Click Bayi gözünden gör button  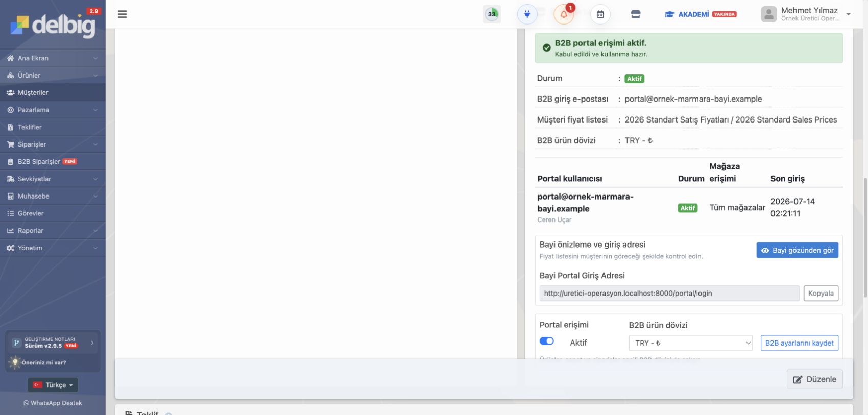coord(797,250)
